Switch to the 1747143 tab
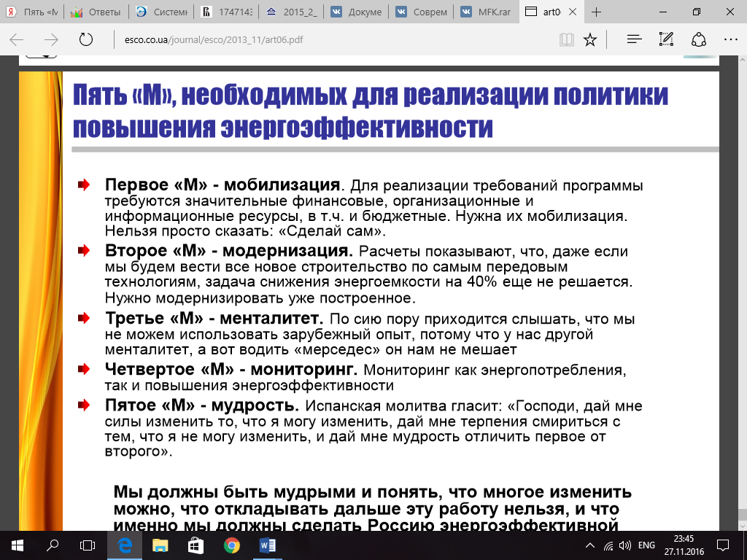 (x=227, y=12)
